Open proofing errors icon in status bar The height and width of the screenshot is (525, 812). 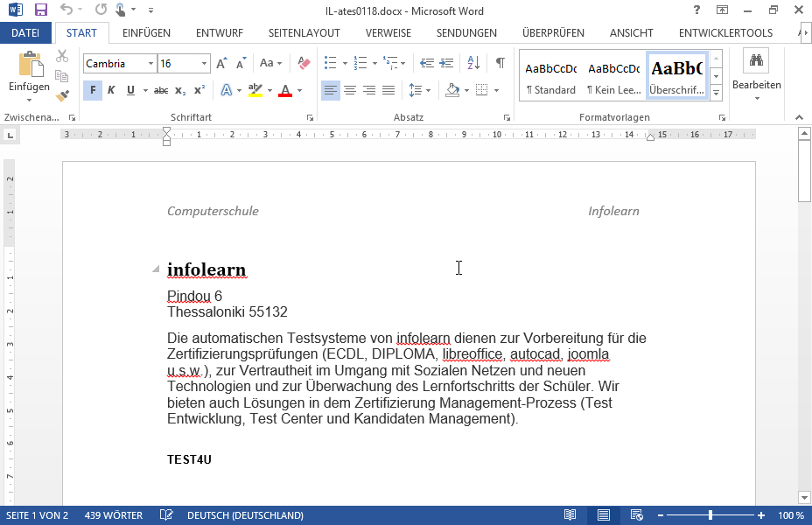pyautogui.click(x=166, y=515)
